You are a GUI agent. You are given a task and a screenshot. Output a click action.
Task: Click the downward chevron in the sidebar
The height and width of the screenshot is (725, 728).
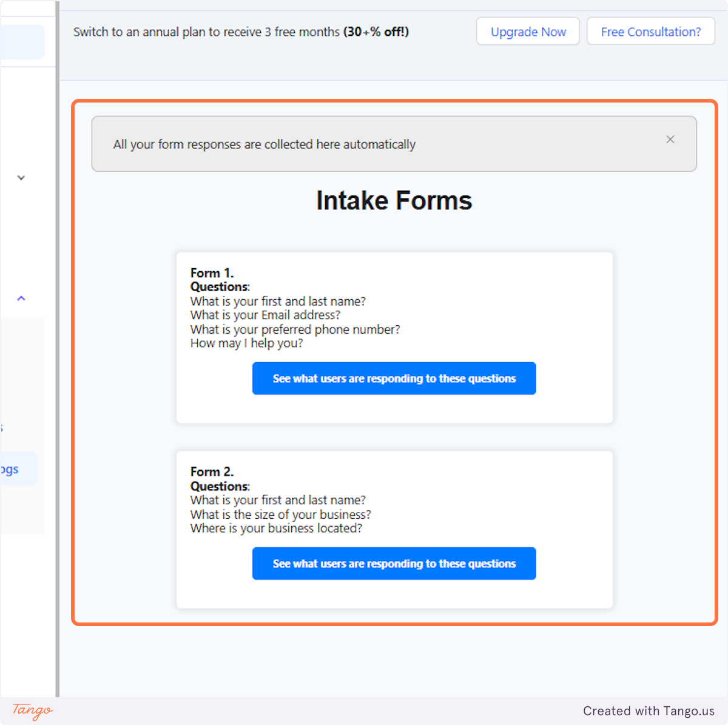tap(21, 177)
